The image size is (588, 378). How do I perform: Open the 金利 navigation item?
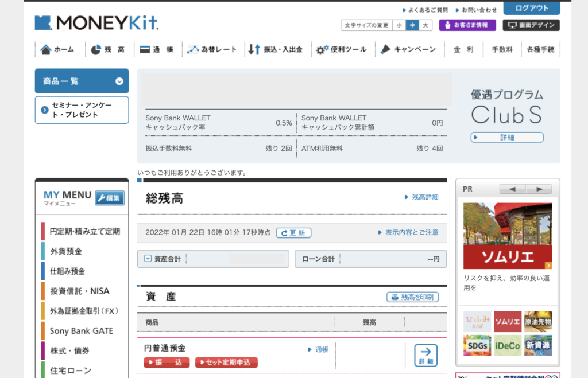[x=463, y=49]
